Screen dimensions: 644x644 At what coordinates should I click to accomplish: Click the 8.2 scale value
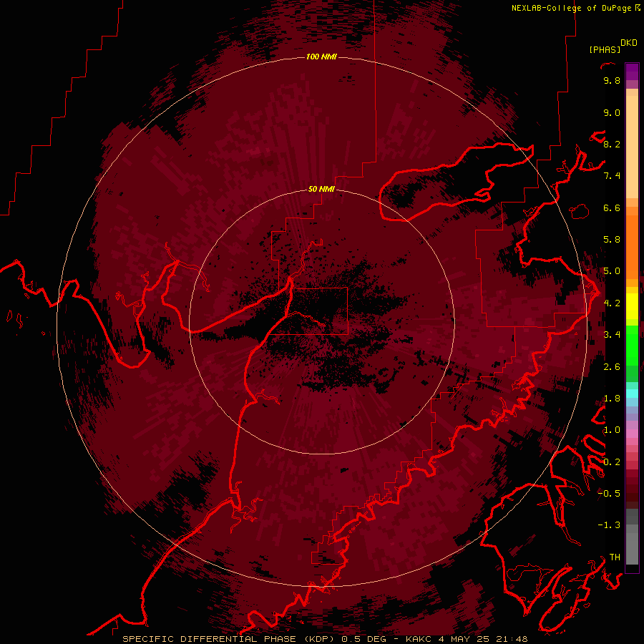[612, 144]
